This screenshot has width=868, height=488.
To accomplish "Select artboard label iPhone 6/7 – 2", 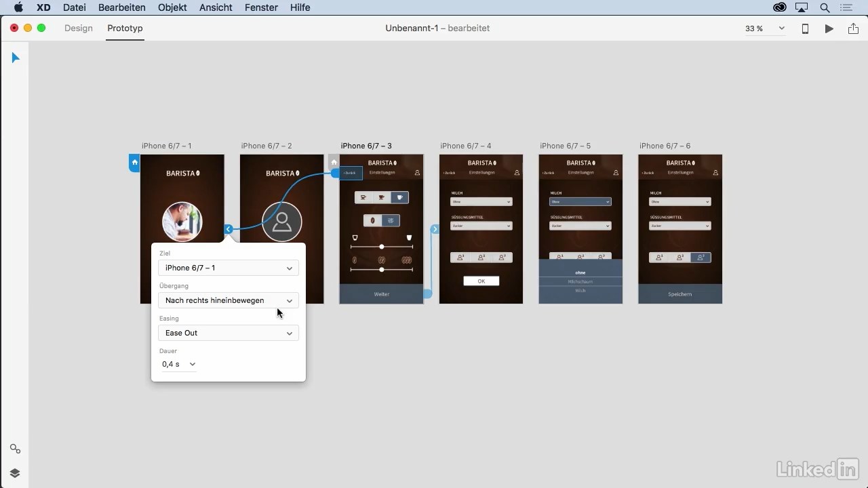I will pos(267,146).
